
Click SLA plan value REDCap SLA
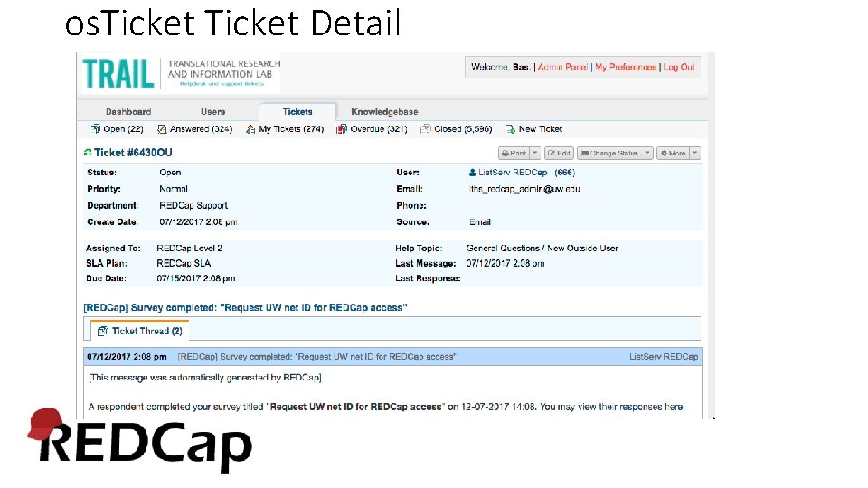click(184, 263)
